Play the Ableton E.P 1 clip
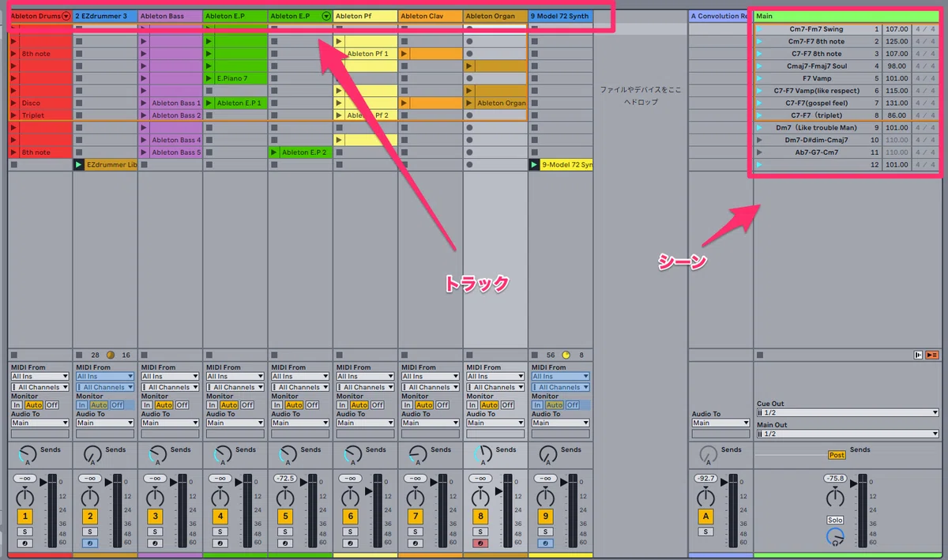Screen dimensions: 948x560 point(209,103)
